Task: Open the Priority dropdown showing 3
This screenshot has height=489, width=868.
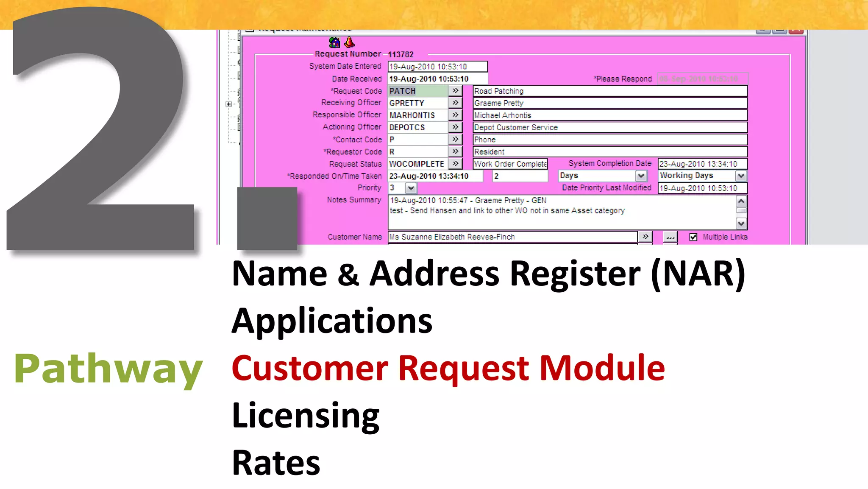Action: tap(411, 188)
